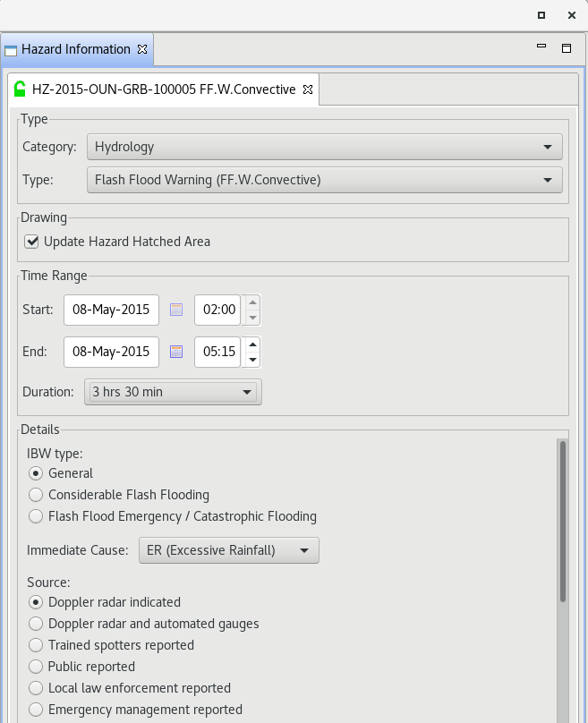The height and width of the screenshot is (723, 588).
Task: Open the Immediate Cause dropdown
Action: point(229,550)
